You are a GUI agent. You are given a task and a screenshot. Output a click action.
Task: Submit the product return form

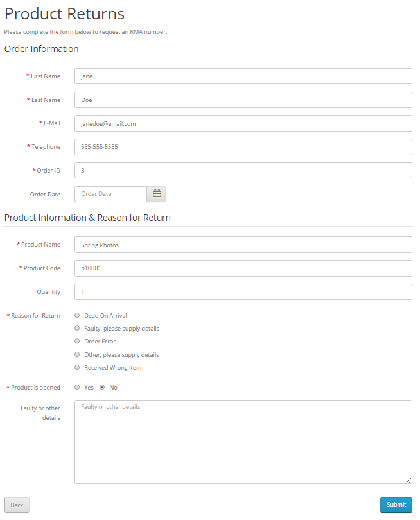(x=396, y=505)
